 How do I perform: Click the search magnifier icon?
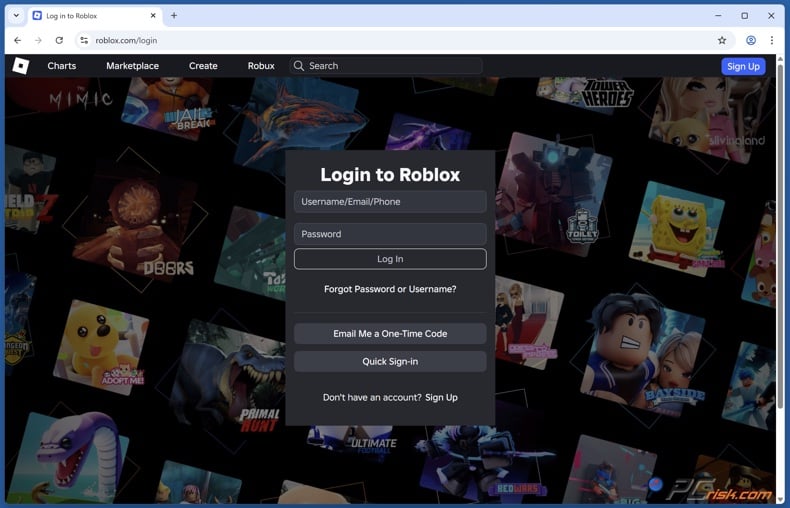pos(299,66)
